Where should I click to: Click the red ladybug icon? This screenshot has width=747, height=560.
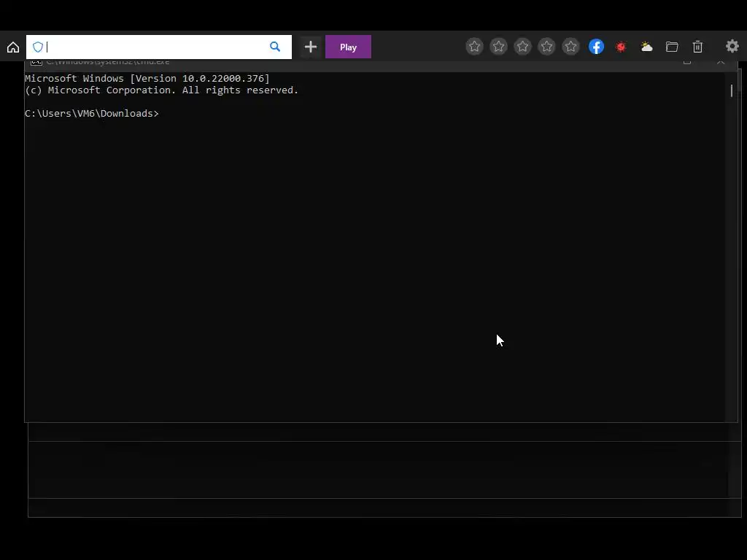click(x=621, y=47)
